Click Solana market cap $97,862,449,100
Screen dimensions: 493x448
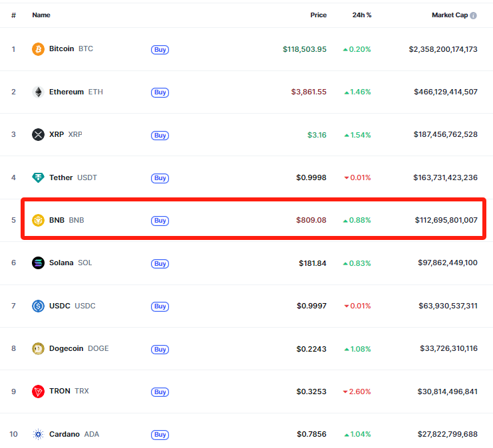[x=448, y=263]
